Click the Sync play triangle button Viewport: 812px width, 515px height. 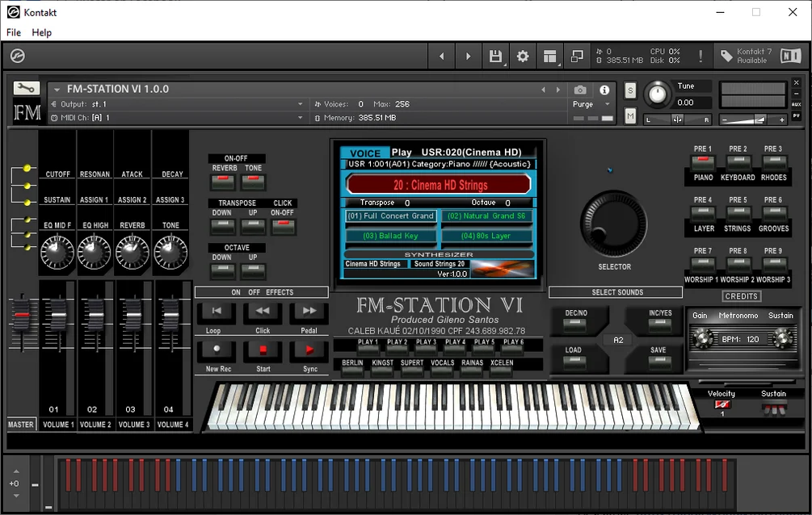tap(309, 350)
